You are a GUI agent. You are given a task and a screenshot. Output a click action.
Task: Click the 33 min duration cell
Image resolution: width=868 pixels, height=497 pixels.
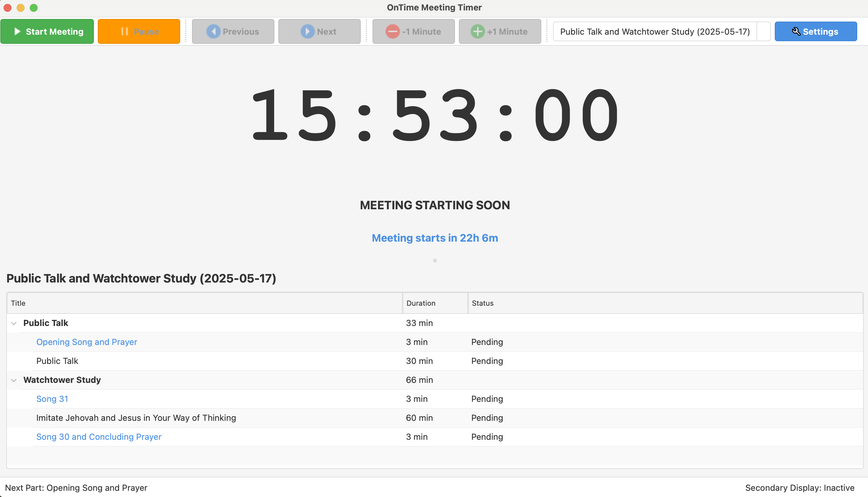point(419,323)
